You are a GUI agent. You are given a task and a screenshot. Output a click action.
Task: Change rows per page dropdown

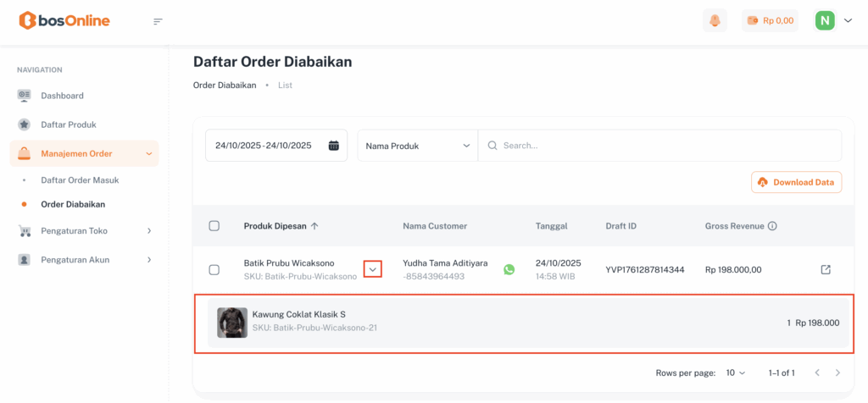coord(735,373)
